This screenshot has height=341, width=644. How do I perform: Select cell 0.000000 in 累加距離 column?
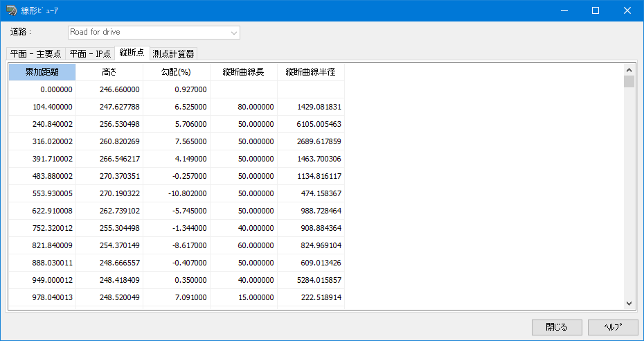pos(42,89)
